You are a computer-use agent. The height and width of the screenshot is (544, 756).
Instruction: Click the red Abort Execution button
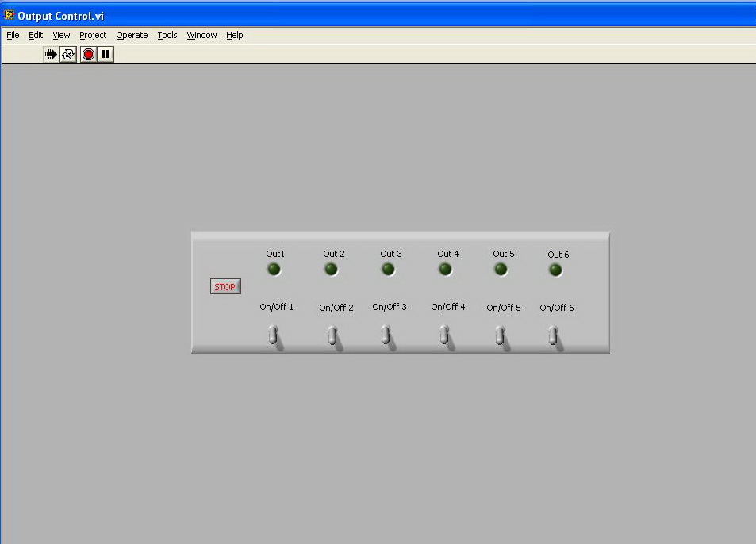pos(88,55)
